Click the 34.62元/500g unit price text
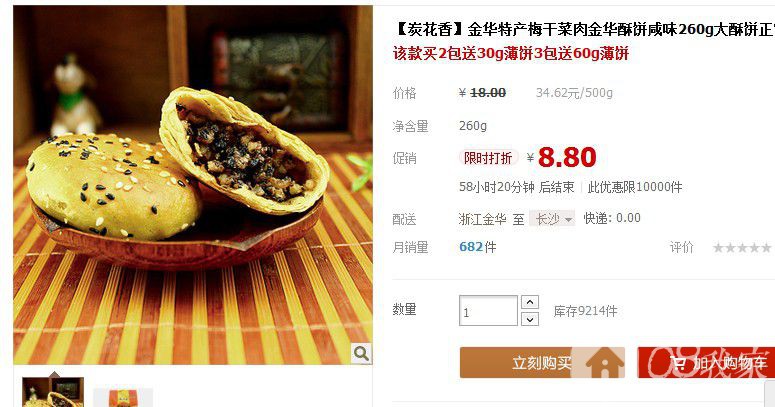 [x=574, y=93]
